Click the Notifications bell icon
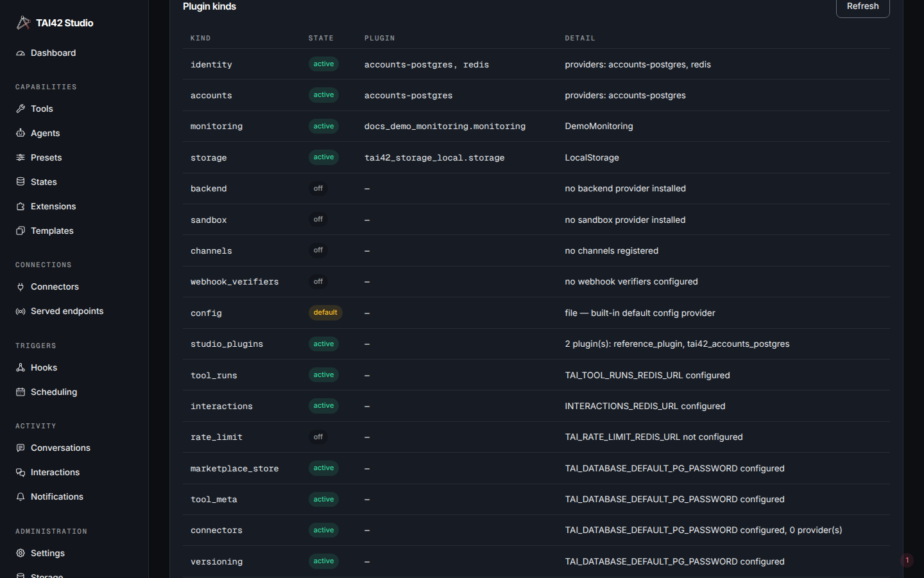Image resolution: width=924 pixels, height=578 pixels. [x=21, y=497]
